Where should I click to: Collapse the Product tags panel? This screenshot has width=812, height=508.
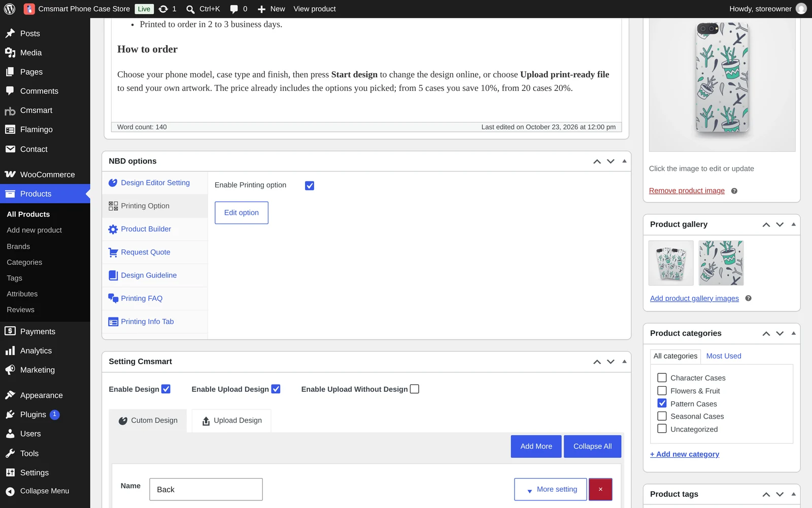pos(793,494)
